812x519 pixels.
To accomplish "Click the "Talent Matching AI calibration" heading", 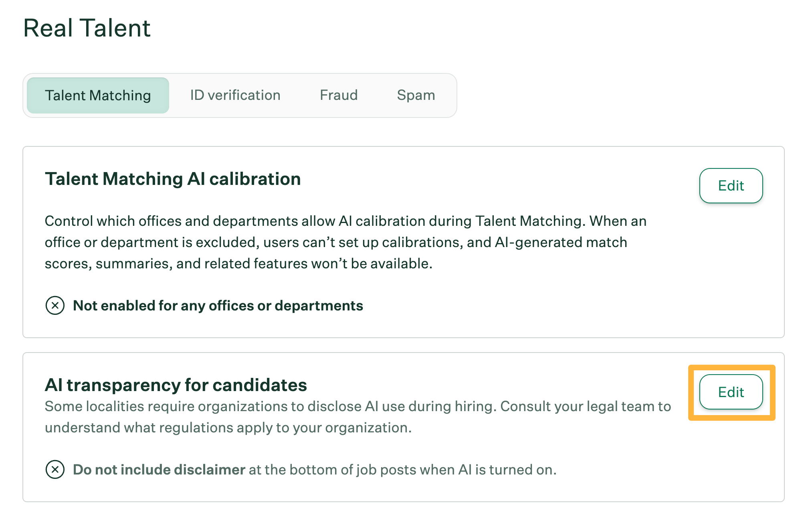I will [173, 179].
